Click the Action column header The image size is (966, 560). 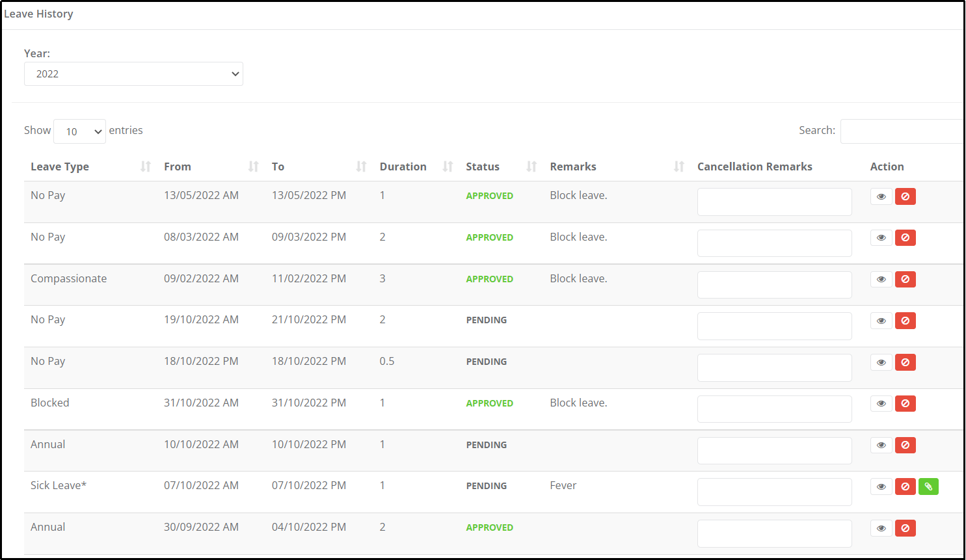click(x=887, y=167)
